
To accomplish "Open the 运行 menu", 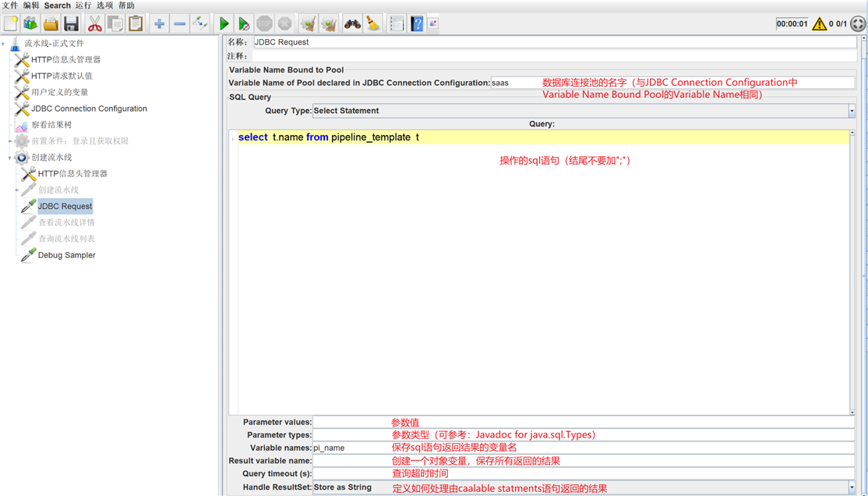I will tap(83, 5).
